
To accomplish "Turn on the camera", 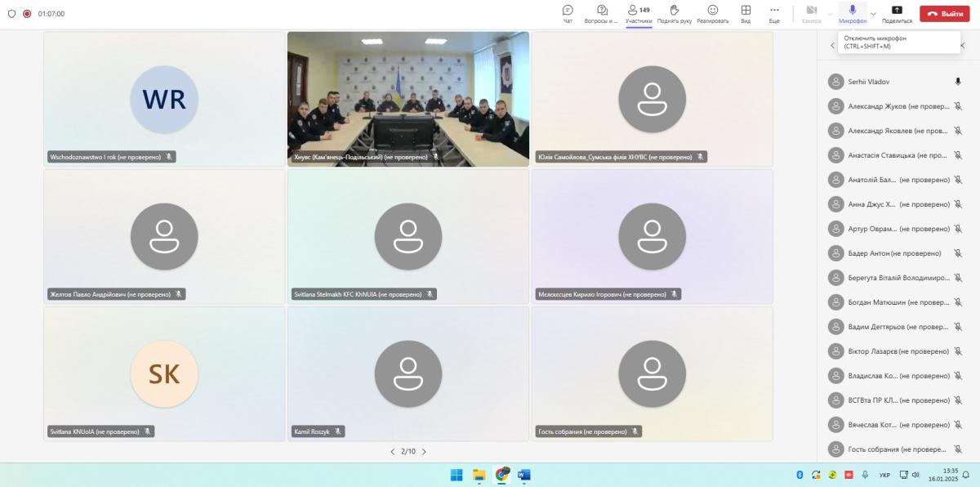I will point(811,13).
